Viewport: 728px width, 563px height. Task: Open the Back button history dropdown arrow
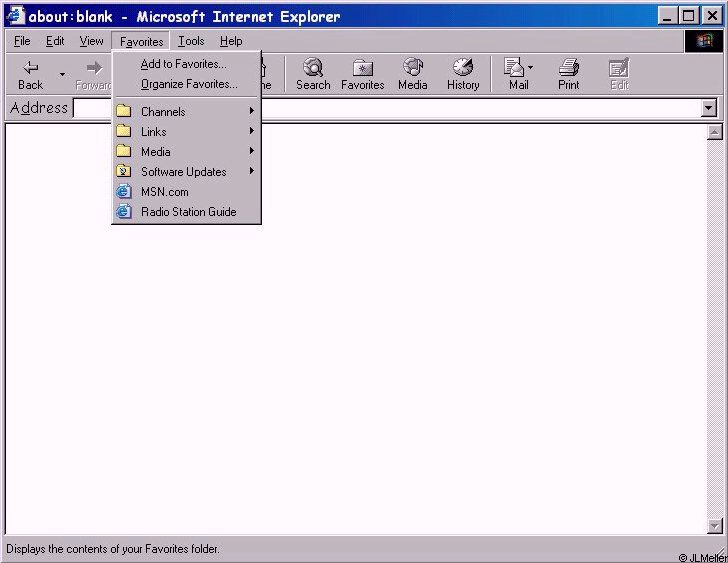(62, 74)
